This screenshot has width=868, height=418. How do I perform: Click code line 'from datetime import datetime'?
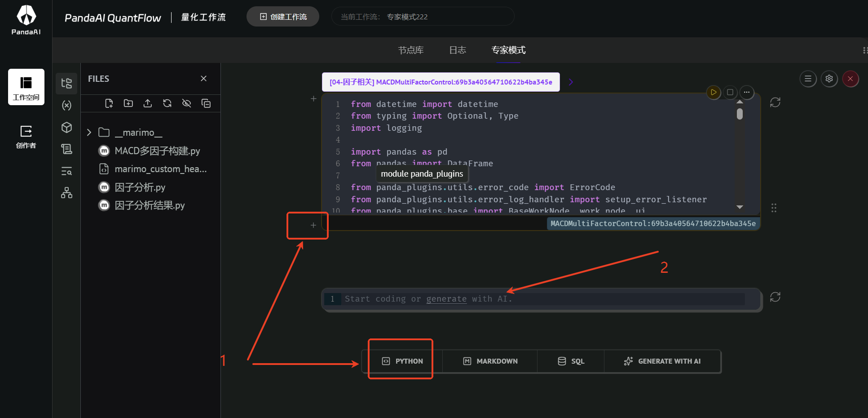pos(424,104)
